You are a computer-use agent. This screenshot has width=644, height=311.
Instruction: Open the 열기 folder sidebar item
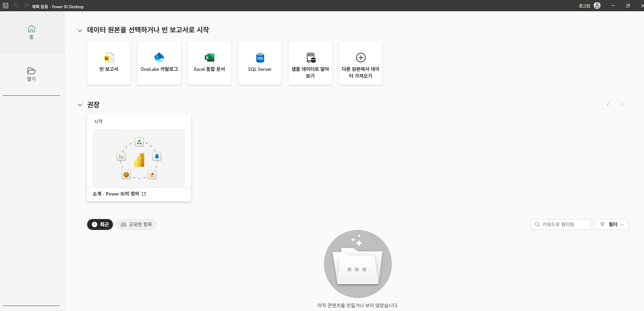coord(31,74)
